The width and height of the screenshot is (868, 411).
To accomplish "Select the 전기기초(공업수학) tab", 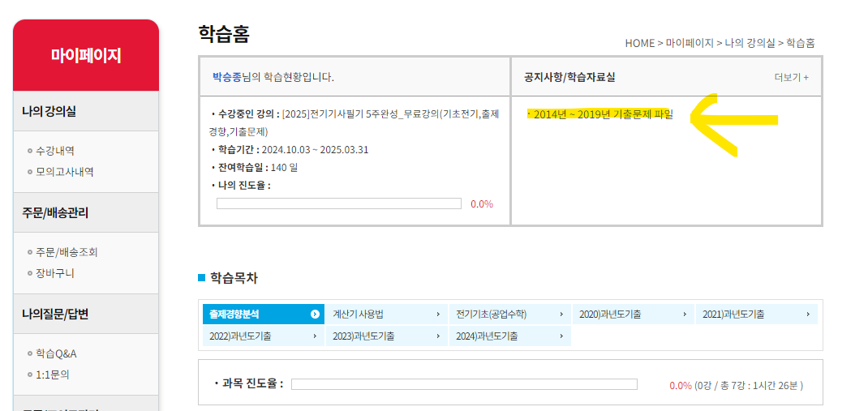I will point(491,314).
